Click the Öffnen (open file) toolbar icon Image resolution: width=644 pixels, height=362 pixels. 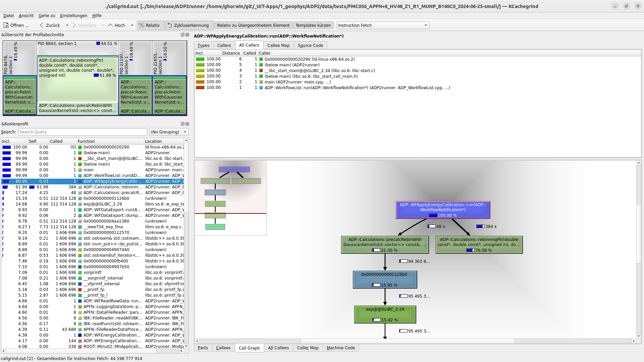(6, 25)
